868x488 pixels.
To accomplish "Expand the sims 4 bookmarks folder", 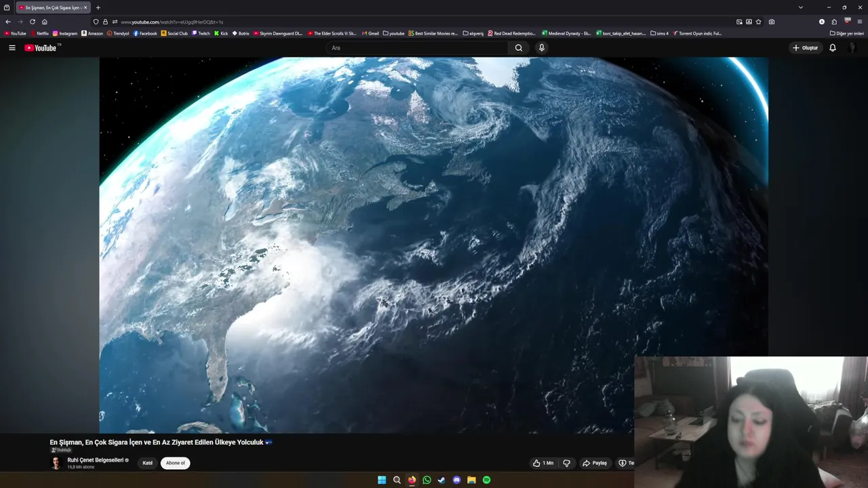I will click(x=660, y=33).
